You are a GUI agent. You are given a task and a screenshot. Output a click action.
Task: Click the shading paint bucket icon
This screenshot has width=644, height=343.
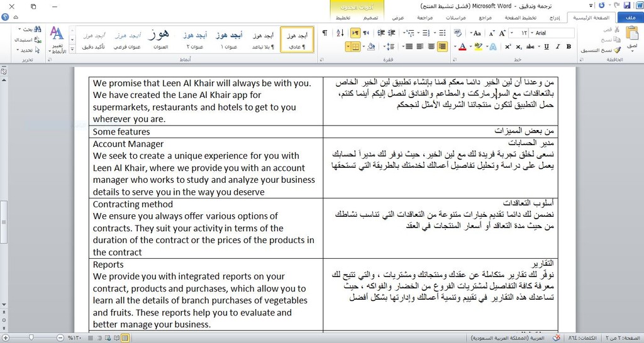(x=371, y=46)
